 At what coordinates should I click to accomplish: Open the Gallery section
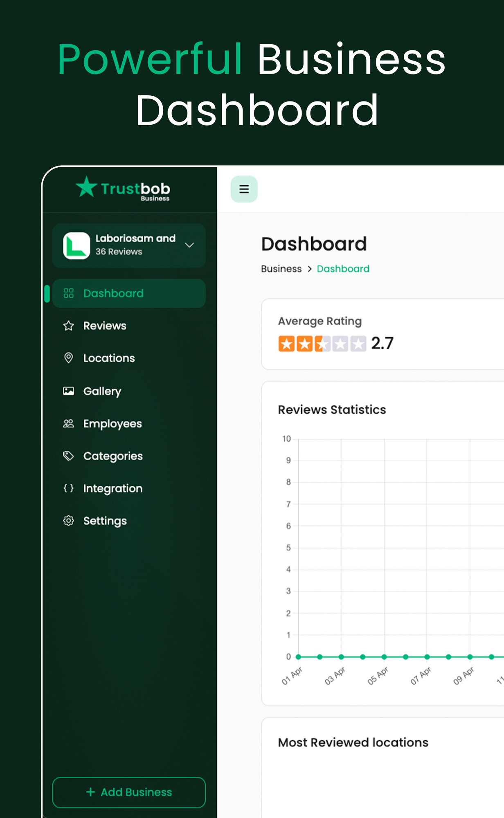click(129, 391)
